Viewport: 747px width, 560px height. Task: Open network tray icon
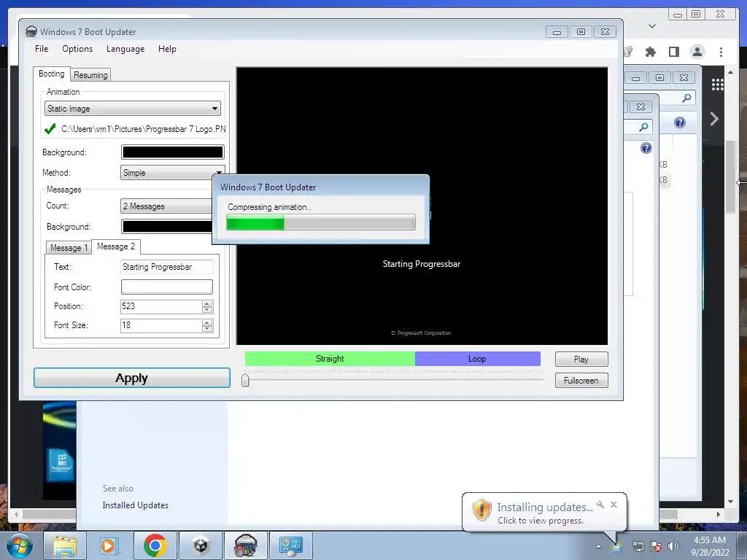638,546
